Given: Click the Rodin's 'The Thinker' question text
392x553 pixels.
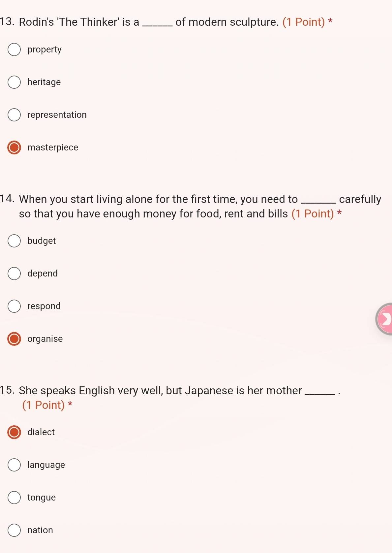Looking at the screenshot, I should [79, 22].
